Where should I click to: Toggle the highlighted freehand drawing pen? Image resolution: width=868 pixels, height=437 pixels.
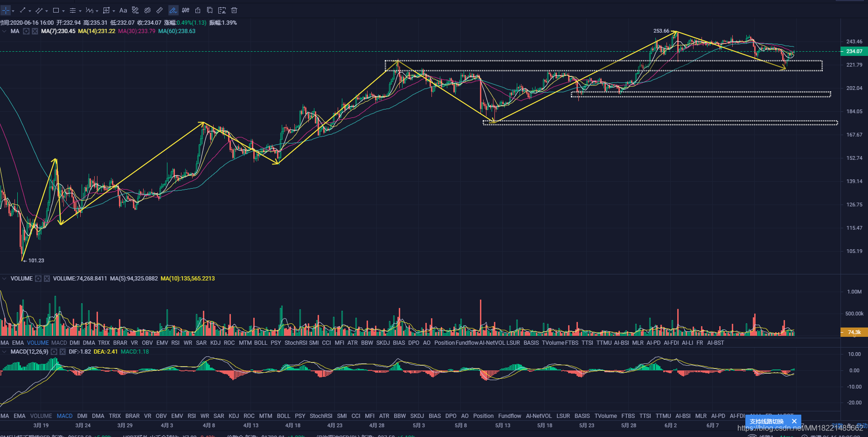[x=173, y=10]
